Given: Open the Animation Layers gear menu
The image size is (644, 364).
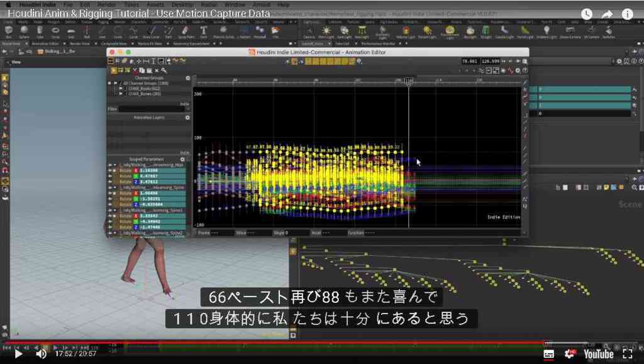Looking at the screenshot, I should [x=187, y=118].
